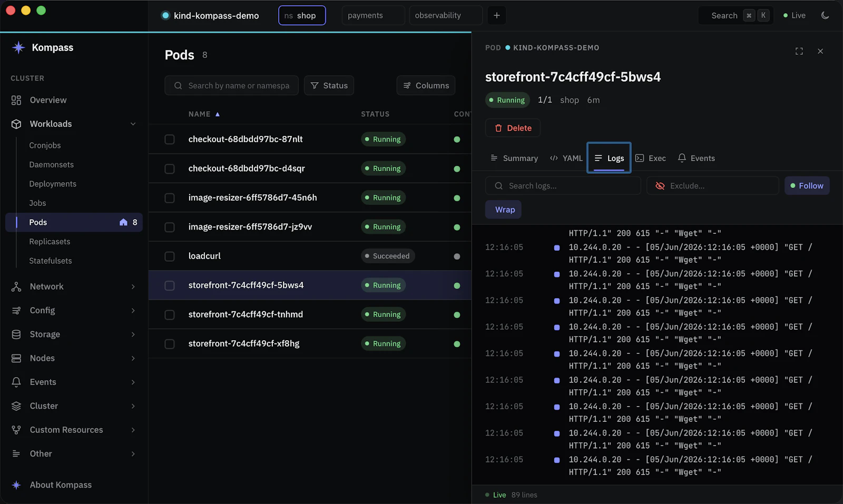Expand the Nodes section chevron

[133, 358]
